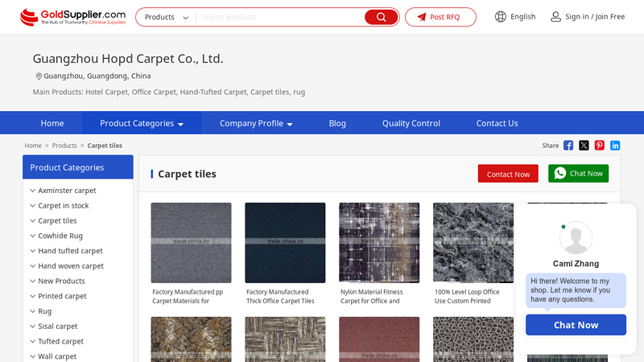644x362 pixels.
Task: Expand the Hand tufted carpet chevron
Action: [x=32, y=251]
